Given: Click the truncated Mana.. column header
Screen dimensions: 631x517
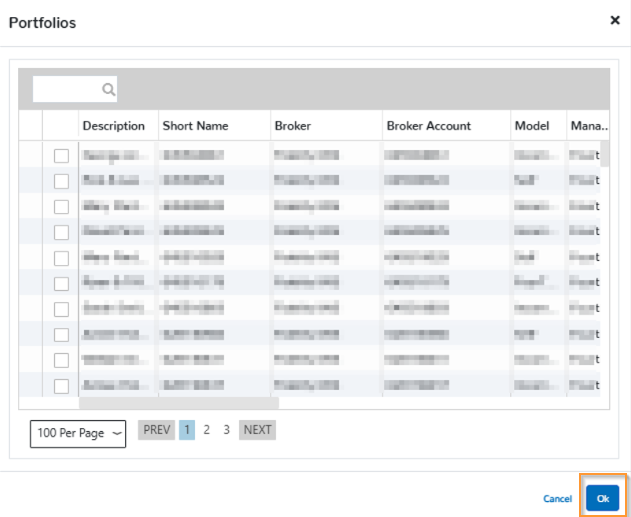Looking at the screenshot, I should 589,126.
